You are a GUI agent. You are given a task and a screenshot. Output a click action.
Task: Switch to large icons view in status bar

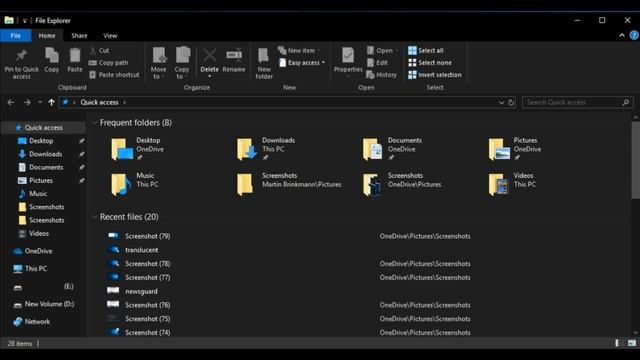click(632, 343)
